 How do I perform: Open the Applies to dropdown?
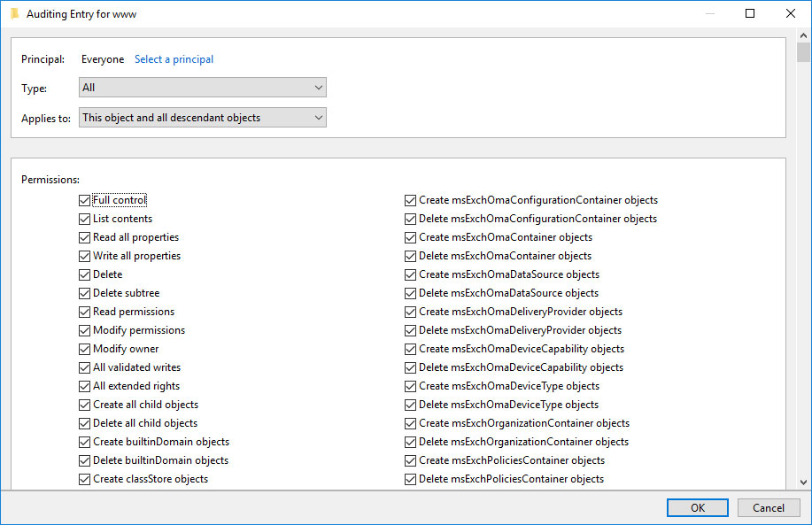click(x=203, y=118)
